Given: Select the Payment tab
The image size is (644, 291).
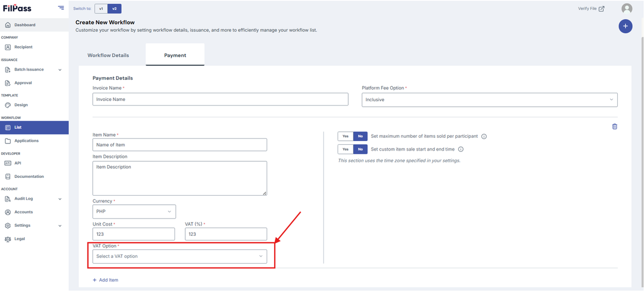Looking at the screenshot, I should point(175,55).
